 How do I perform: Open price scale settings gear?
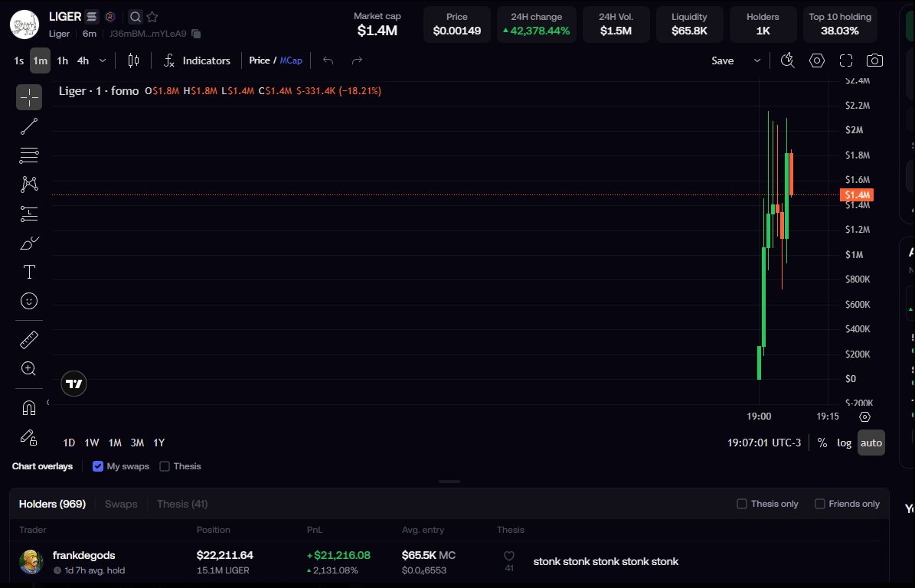864,417
